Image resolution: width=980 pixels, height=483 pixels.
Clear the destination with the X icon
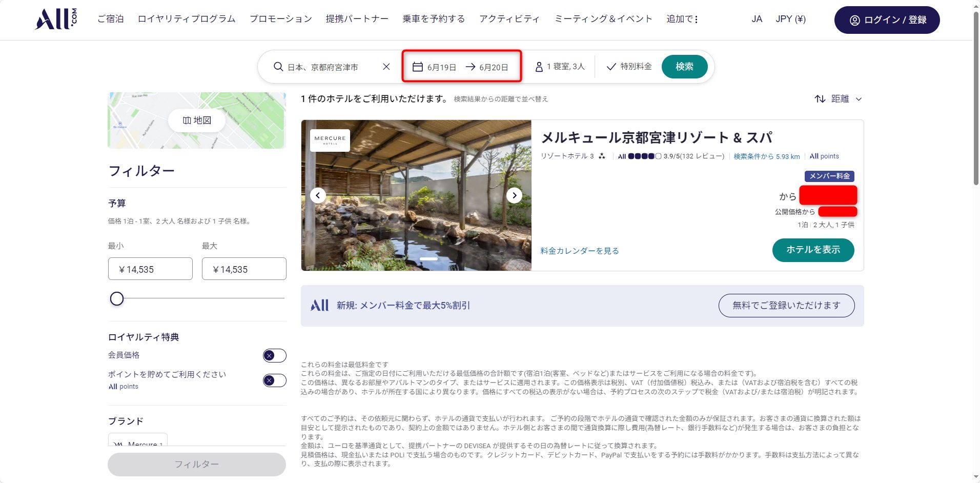pyautogui.click(x=386, y=67)
